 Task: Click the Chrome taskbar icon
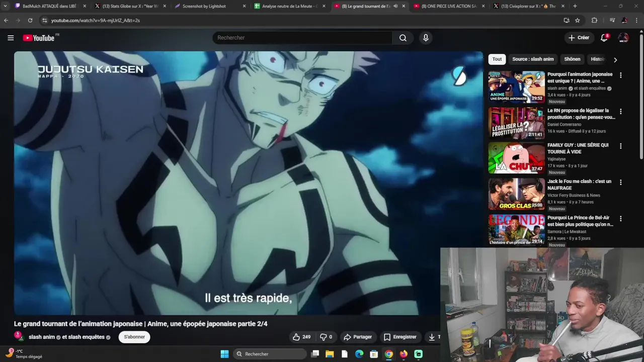(x=389, y=354)
